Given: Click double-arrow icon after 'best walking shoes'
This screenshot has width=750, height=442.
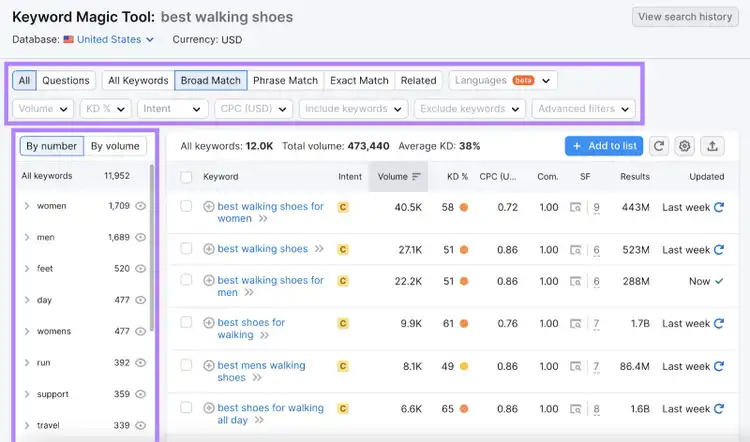Looking at the screenshot, I should [x=319, y=249].
